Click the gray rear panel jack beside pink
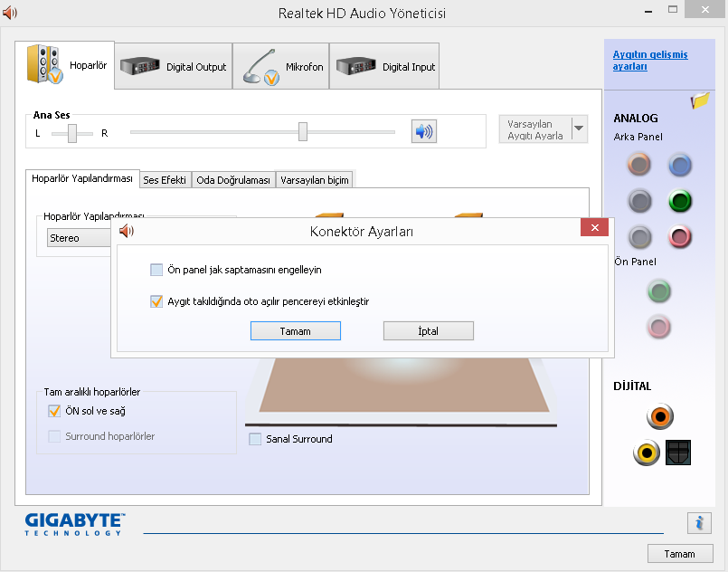 pos(639,237)
